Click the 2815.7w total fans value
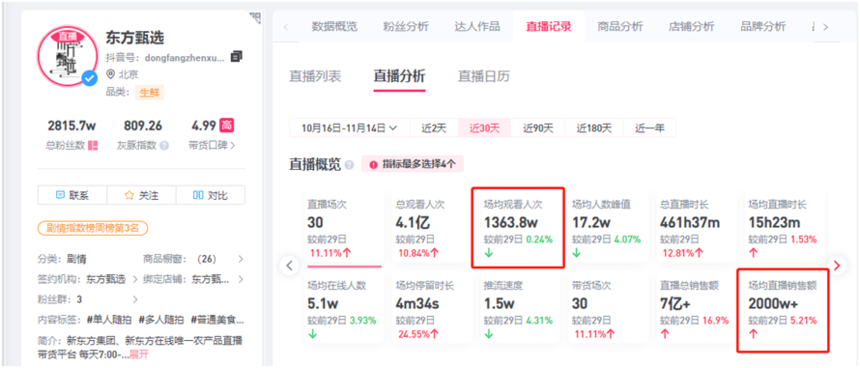Image resolution: width=860 pixels, height=368 pixels. coord(72,126)
